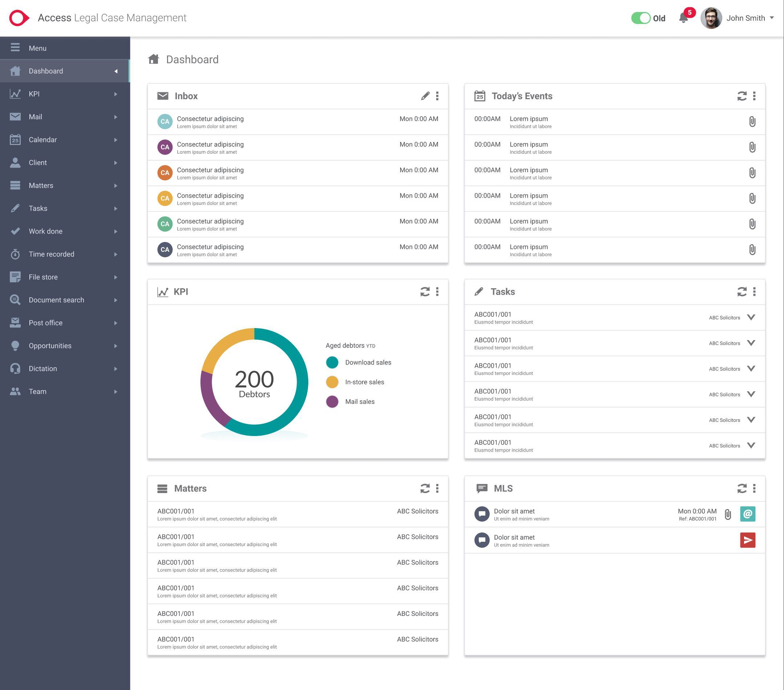Refresh the KPI widget
The height and width of the screenshot is (690, 784).
425,292
